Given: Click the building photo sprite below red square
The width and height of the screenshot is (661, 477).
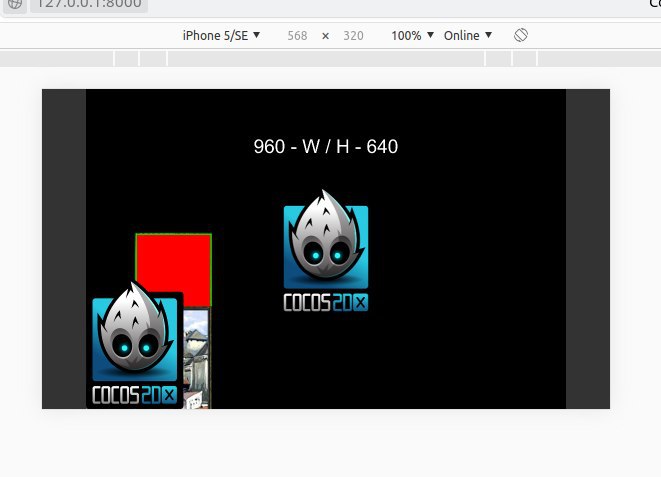Looking at the screenshot, I should 196,359.
